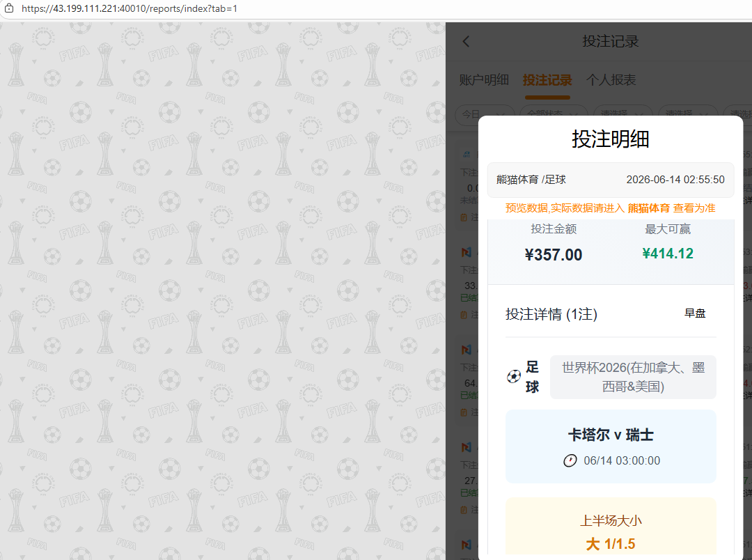Click the 投注详情 (1注) heading
752x560 pixels.
[x=551, y=314]
